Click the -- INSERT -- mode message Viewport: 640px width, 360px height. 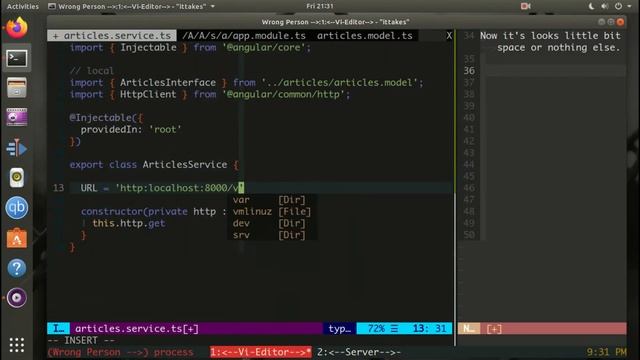click(x=81, y=340)
